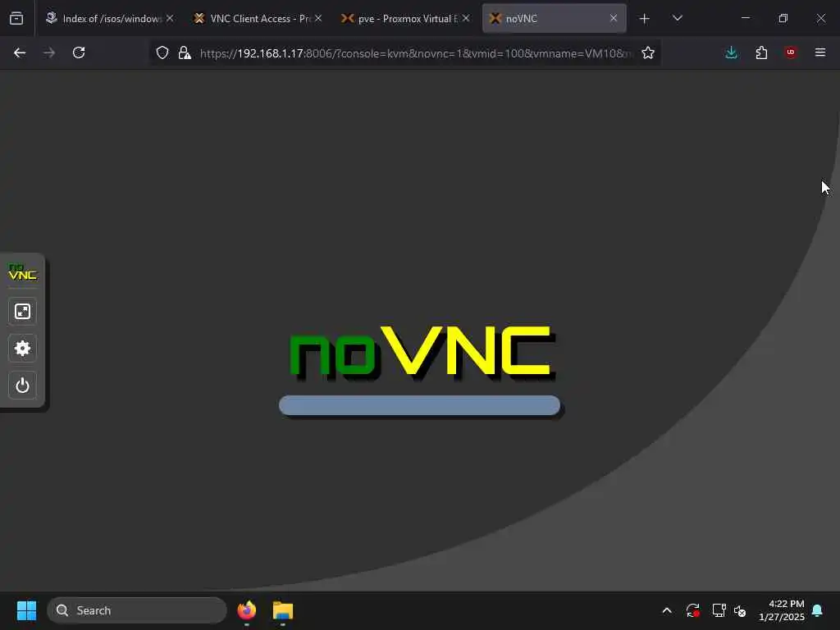The height and width of the screenshot is (630, 840).
Task: Restore down the Firefox window
Action: 783,18
